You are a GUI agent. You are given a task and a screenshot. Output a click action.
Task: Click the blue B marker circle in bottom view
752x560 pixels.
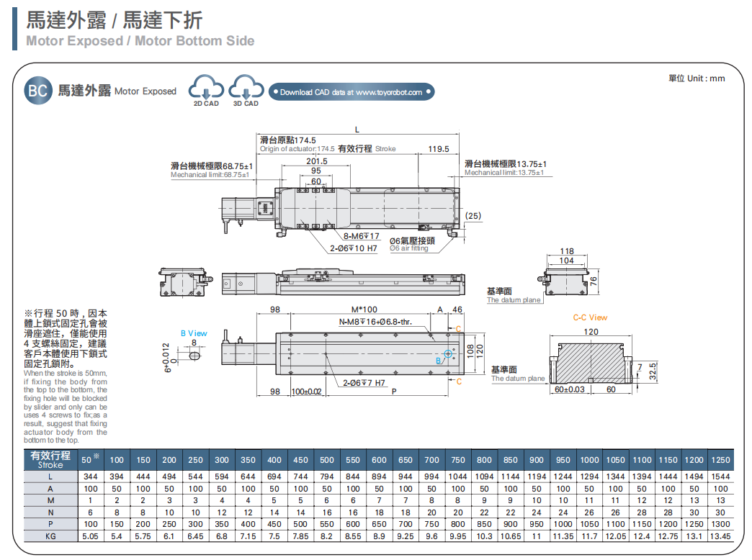click(x=448, y=354)
